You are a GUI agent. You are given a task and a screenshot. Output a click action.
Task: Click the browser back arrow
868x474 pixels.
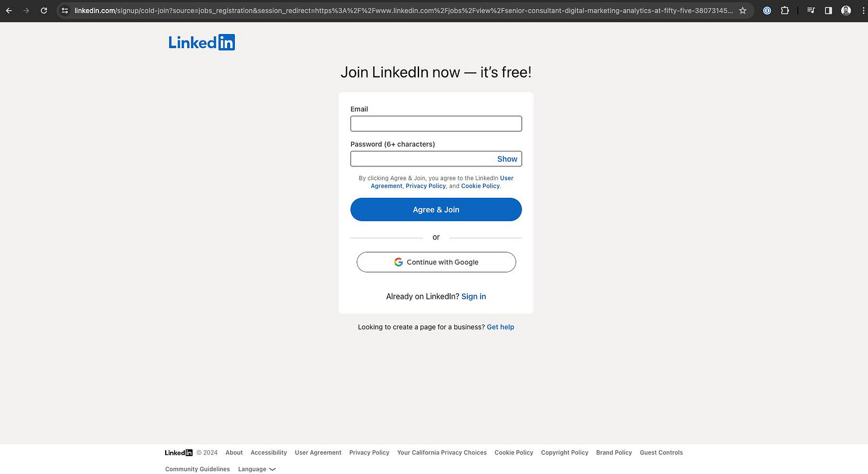(x=9, y=11)
